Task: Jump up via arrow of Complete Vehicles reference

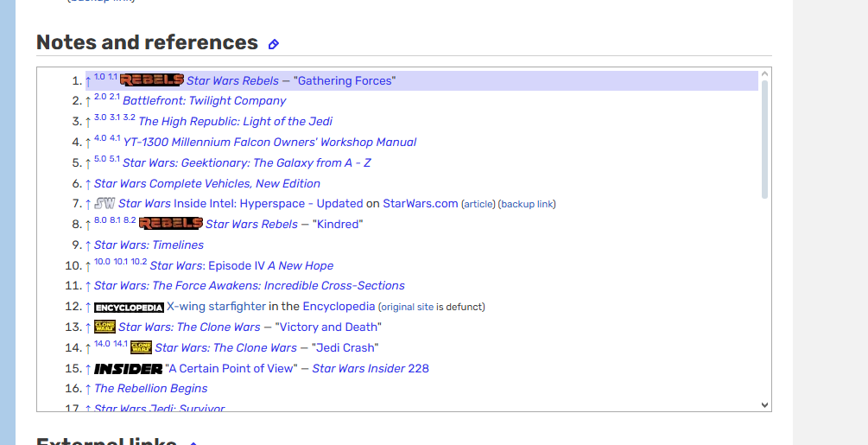Action: [x=88, y=184]
